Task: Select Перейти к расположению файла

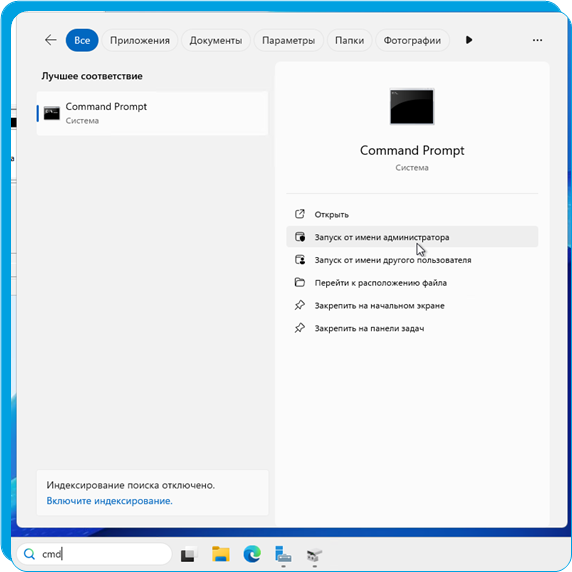Action: [412, 282]
